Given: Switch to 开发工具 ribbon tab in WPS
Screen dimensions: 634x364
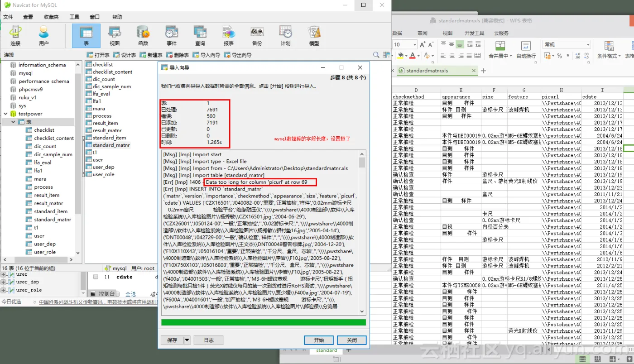Looking at the screenshot, I should [x=474, y=33].
